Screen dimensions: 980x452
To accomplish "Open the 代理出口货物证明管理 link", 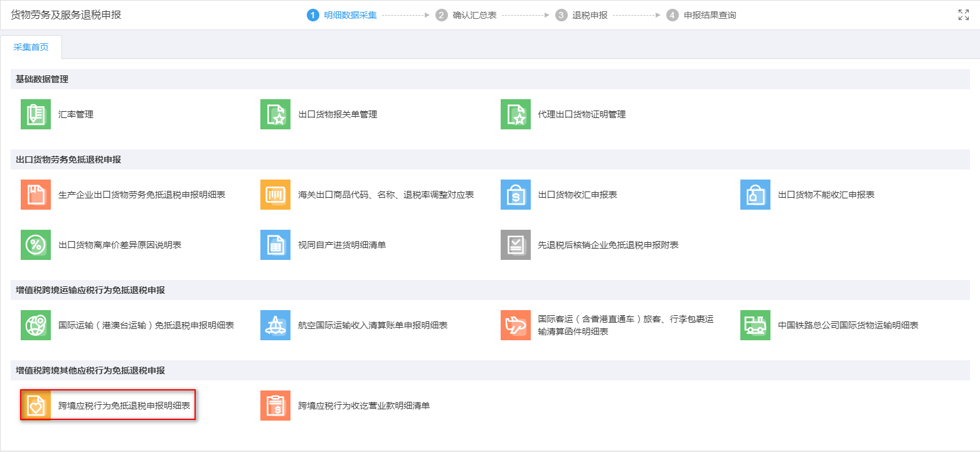I will pyautogui.click(x=582, y=114).
